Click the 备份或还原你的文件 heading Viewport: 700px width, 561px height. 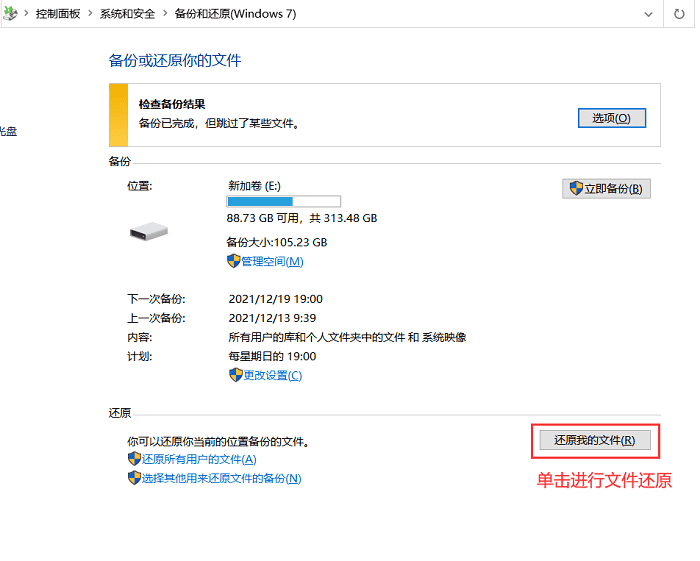coord(175,60)
